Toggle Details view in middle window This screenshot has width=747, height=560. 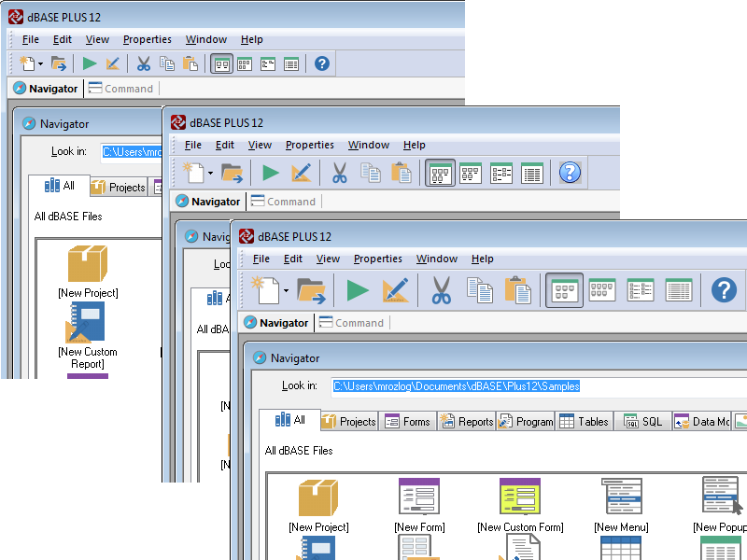pyautogui.click(x=531, y=173)
